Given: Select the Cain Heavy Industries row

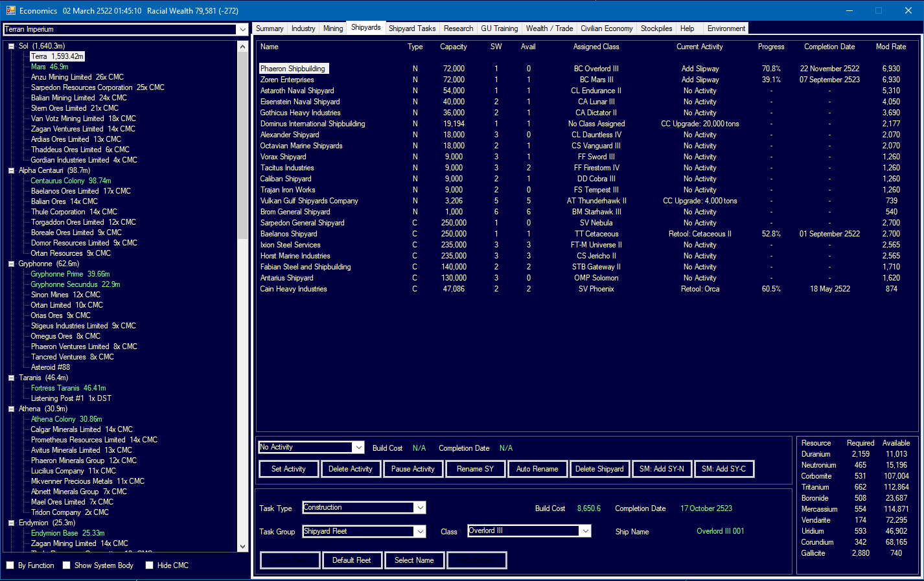Looking at the screenshot, I should coord(586,289).
